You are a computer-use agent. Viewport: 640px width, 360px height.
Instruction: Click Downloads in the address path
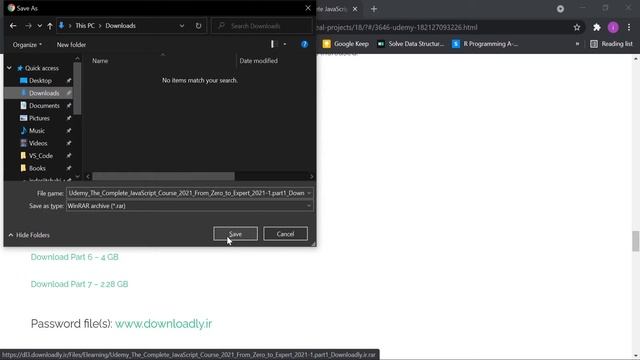click(120, 26)
